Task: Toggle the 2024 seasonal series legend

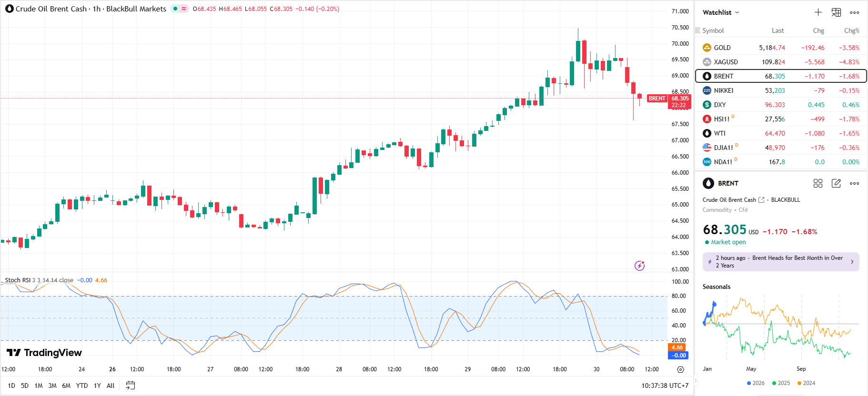Action: tap(806, 383)
